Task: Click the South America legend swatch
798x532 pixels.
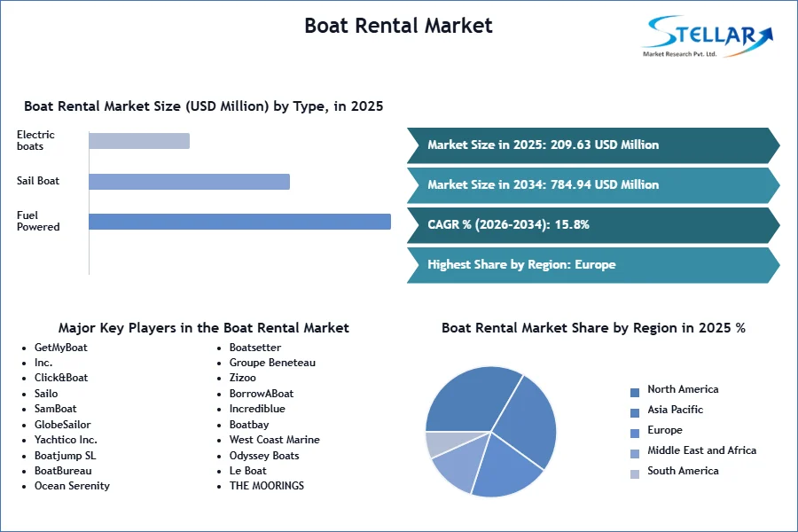Action: click(635, 474)
